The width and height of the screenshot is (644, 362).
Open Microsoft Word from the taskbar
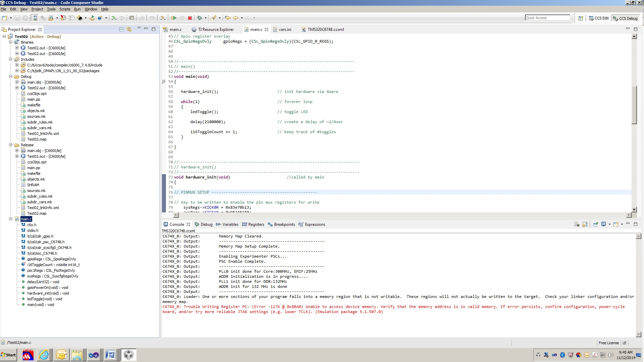110,355
